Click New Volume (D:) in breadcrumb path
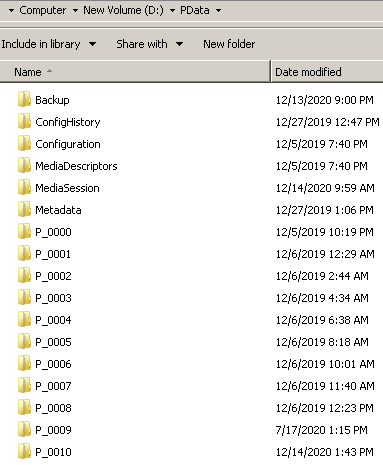Image resolution: width=383 pixels, height=465 pixels. (123, 10)
